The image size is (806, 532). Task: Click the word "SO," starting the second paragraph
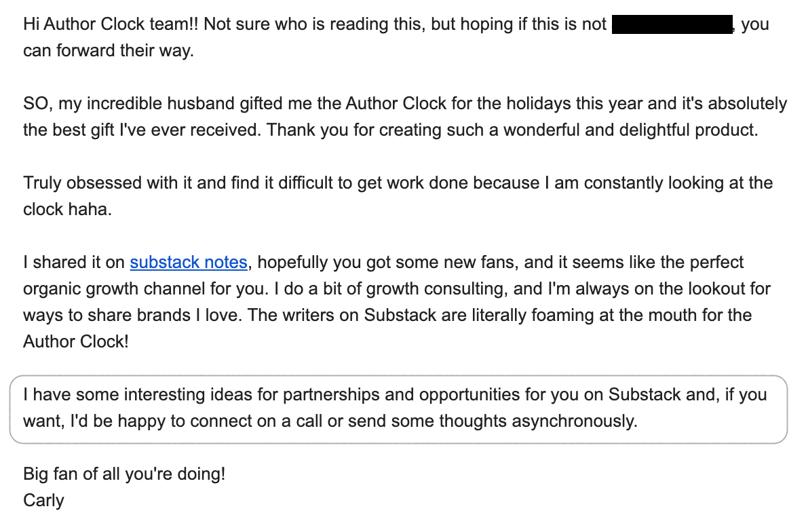pos(38,104)
